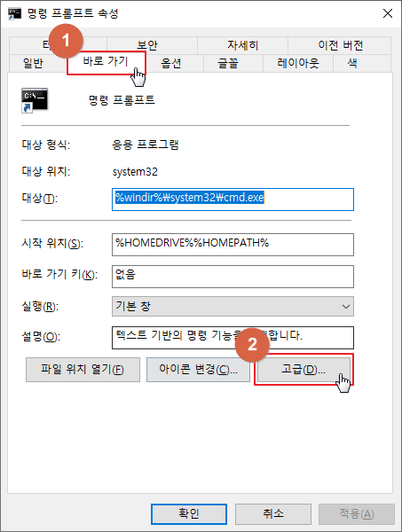Expand the 실행(R) combo box arrow
Screen dimensions: 402x532
click(x=345, y=307)
